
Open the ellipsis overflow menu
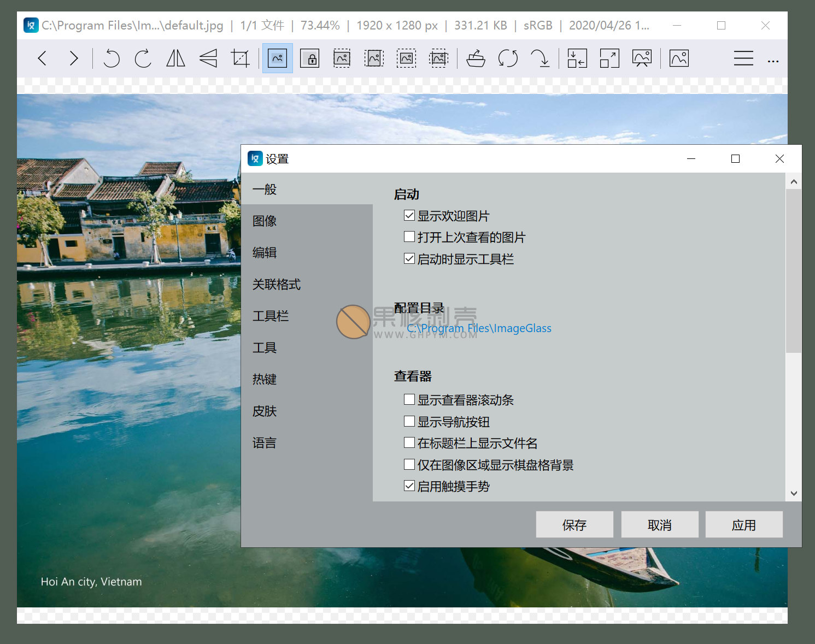click(x=773, y=61)
